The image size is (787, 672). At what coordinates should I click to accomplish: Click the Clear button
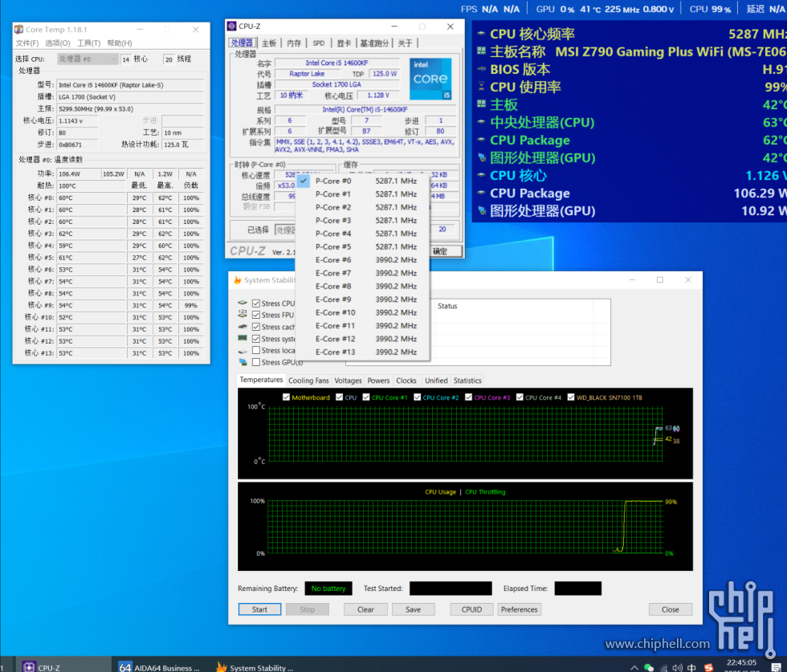pos(365,609)
